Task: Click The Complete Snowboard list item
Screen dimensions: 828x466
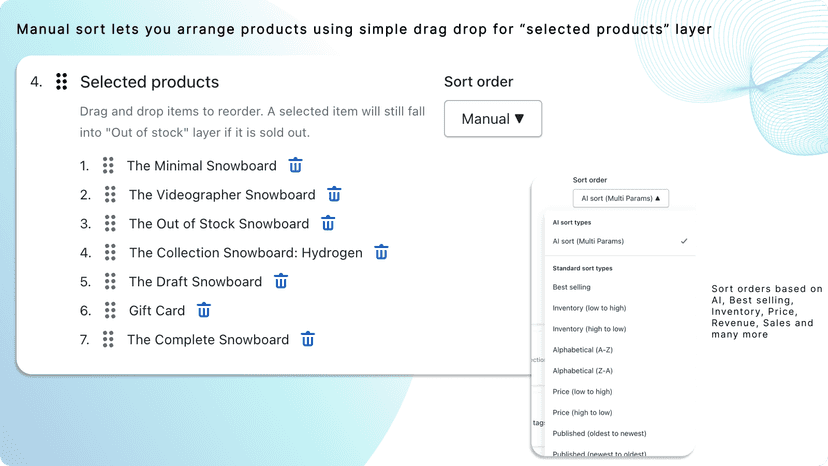Action: [x=208, y=340]
